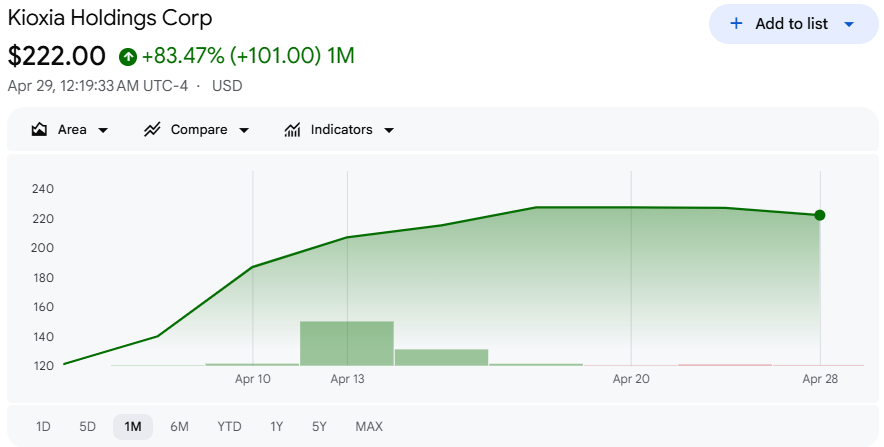Open the Add to list dropdown caret
The width and height of the screenshot is (884, 447).
point(849,24)
